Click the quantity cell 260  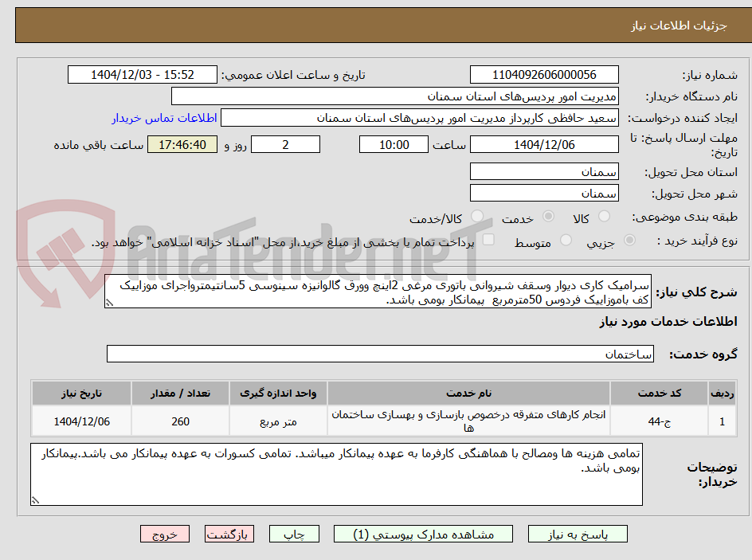[180, 421]
